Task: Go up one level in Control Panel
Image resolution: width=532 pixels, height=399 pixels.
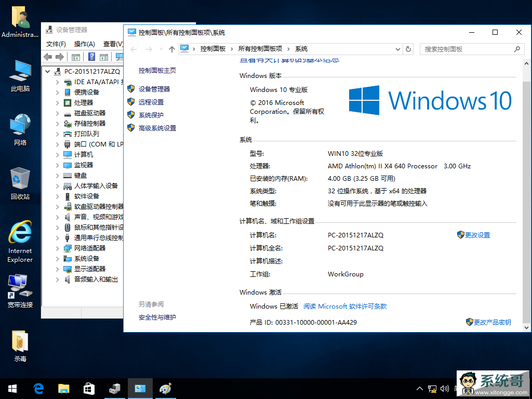Action: click(x=171, y=49)
